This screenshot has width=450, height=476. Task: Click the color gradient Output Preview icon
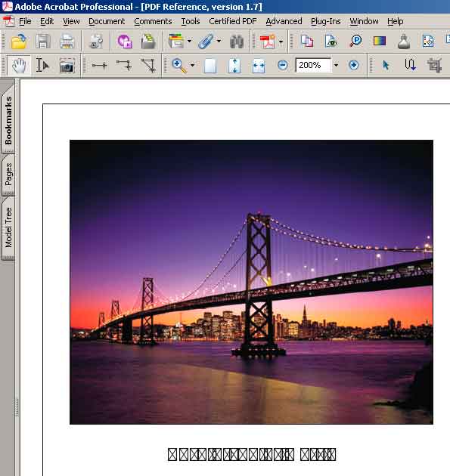(380, 41)
